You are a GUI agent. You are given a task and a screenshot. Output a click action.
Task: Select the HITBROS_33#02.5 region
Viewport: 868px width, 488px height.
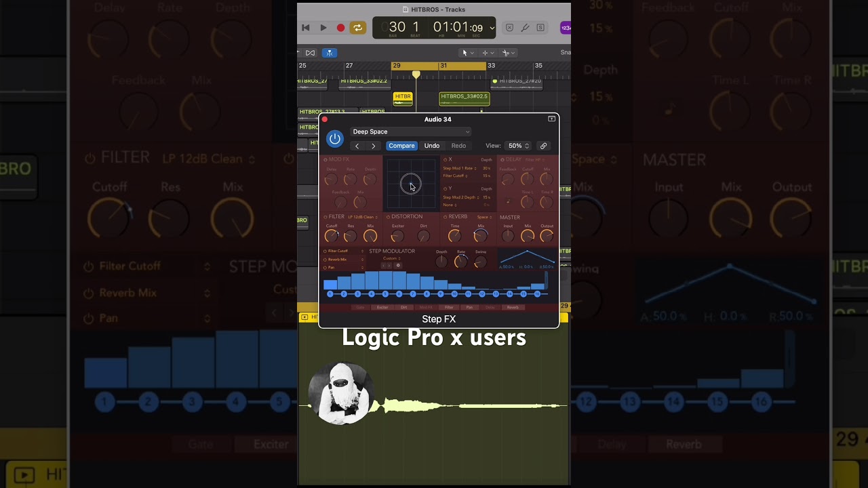click(x=464, y=98)
